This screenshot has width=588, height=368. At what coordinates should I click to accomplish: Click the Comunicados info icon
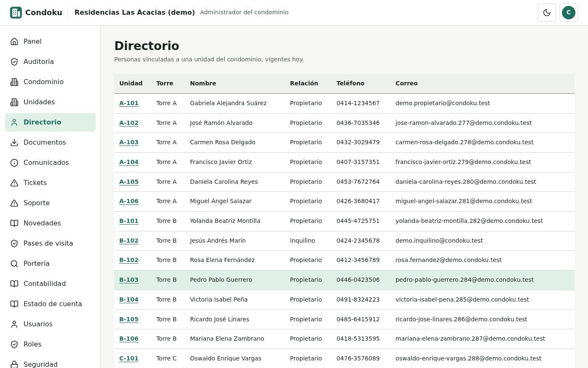tap(14, 163)
